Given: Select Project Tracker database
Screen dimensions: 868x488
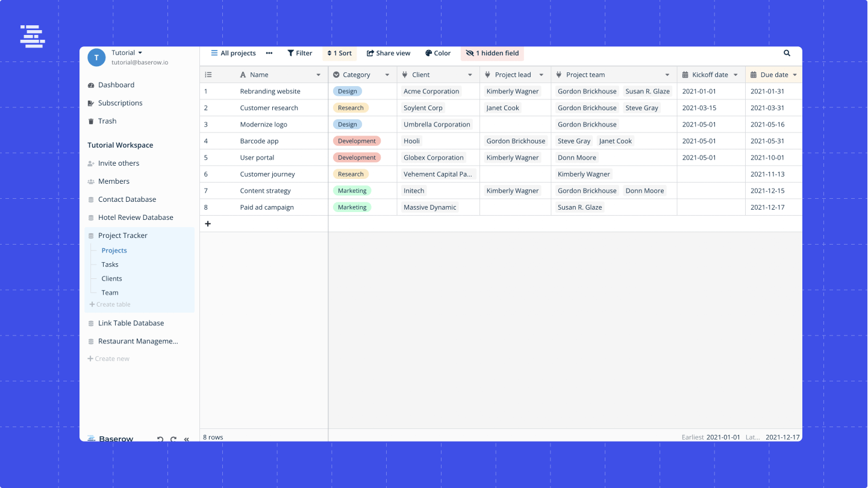Looking at the screenshot, I should (123, 236).
